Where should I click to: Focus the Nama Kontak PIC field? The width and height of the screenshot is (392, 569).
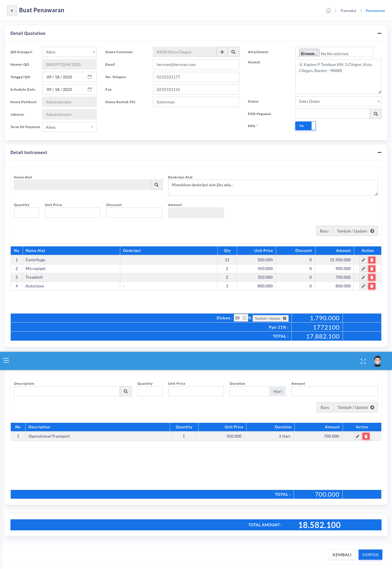click(196, 102)
